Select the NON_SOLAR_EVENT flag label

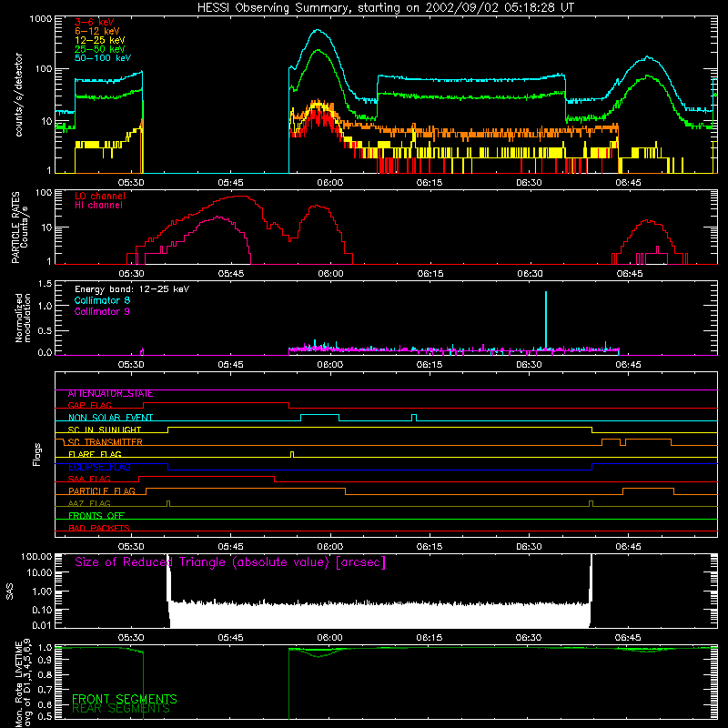(x=110, y=418)
